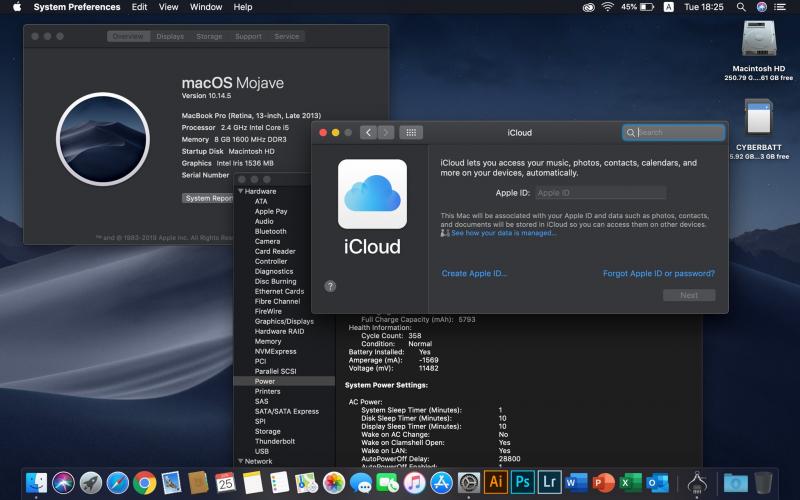The width and height of the screenshot is (800, 500).
Task: Select Graphics/Displays in System Report sidebar
Action: click(284, 321)
